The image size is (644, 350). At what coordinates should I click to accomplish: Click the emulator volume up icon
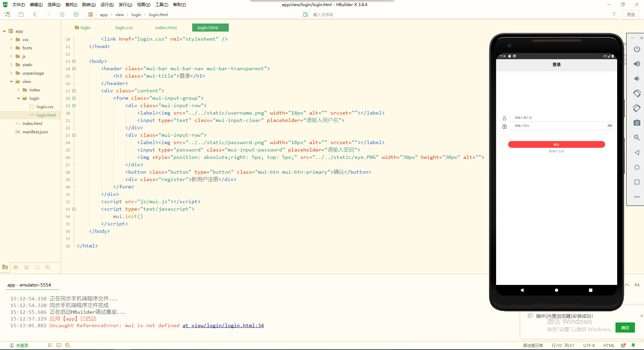point(637,64)
